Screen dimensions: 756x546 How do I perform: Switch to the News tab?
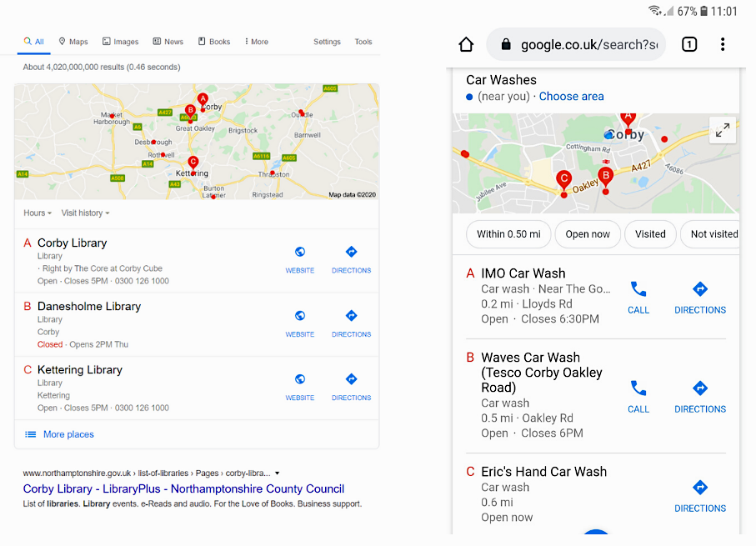pyautogui.click(x=168, y=42)
